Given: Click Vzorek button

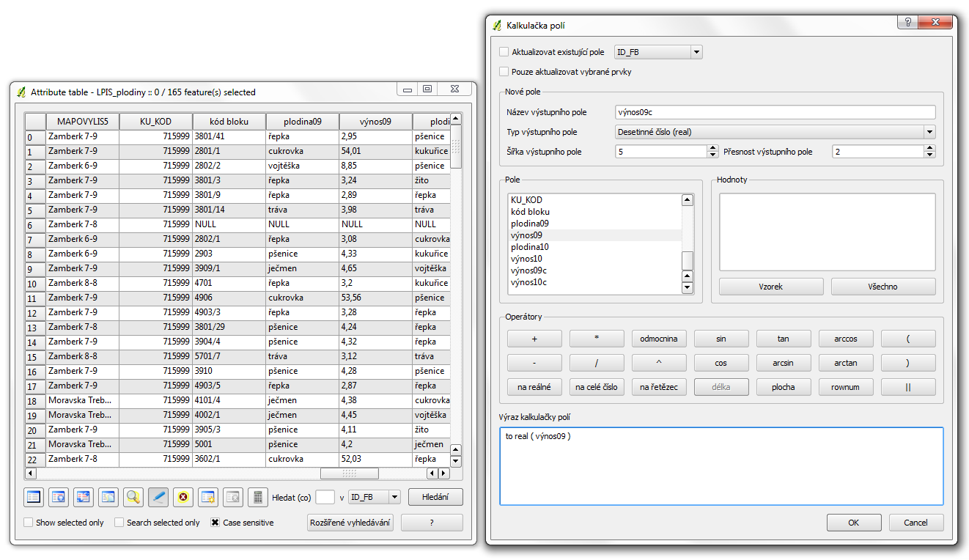Looking at the screenshot, I should tap(771, 287).
